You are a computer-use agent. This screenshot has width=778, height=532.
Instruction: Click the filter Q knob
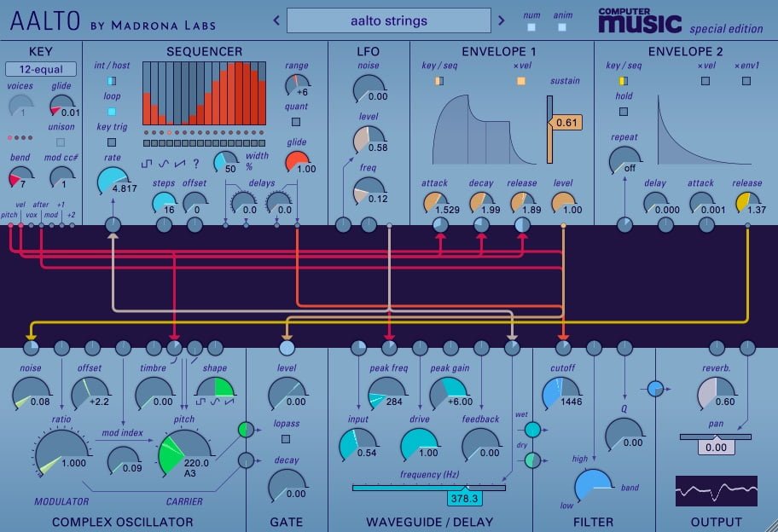[x=624, y=434]
